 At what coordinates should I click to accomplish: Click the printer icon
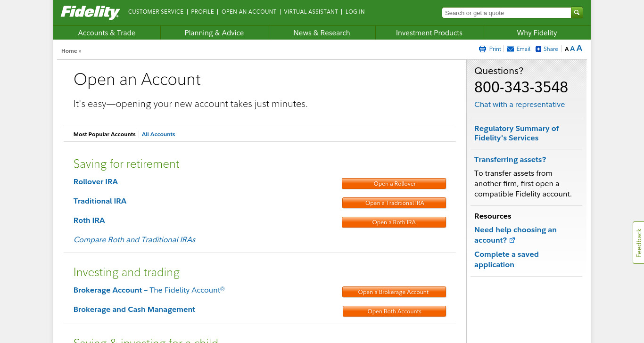[x=482, y=49]
